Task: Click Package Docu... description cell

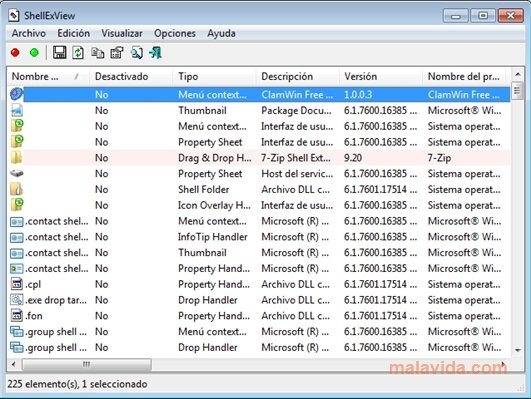Action: [x=296, y=110]
